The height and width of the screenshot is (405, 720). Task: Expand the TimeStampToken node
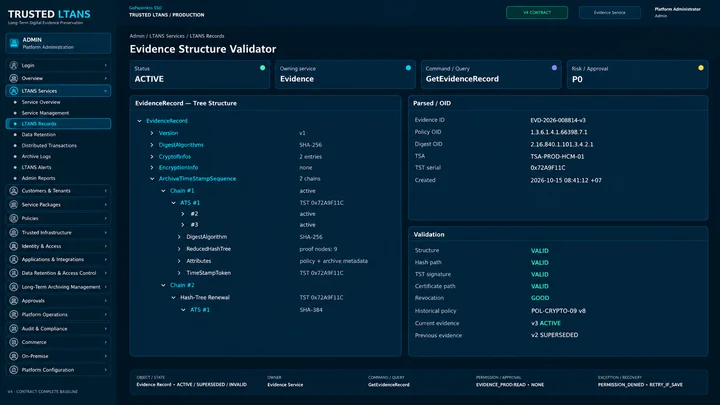tap(179, 273)
